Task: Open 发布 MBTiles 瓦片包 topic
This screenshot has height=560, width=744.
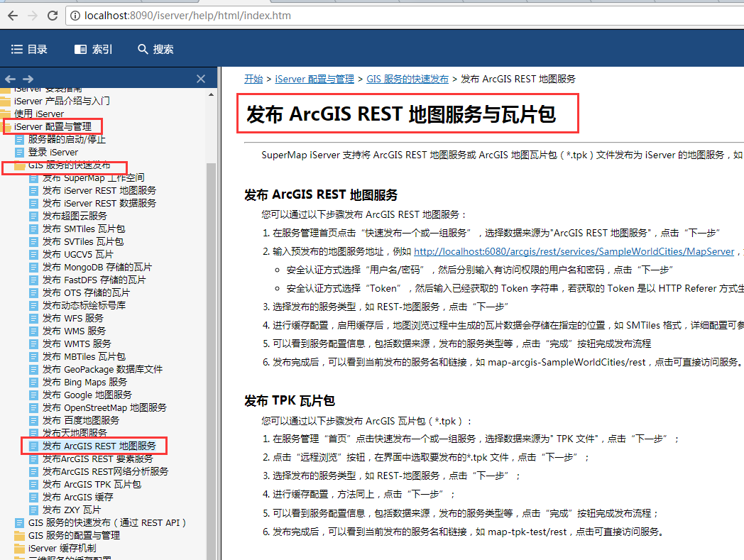Action: (x=84, y=357)
